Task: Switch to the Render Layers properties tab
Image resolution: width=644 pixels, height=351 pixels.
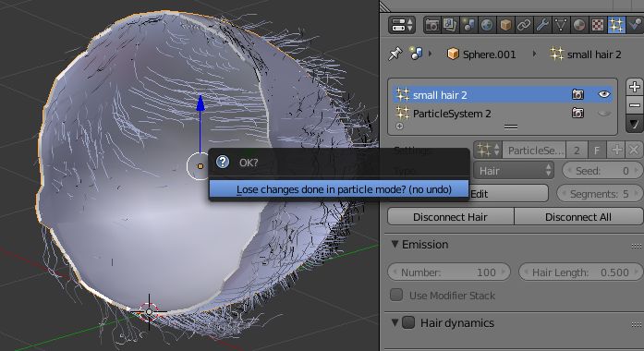Action: click(x=450, y=25)
